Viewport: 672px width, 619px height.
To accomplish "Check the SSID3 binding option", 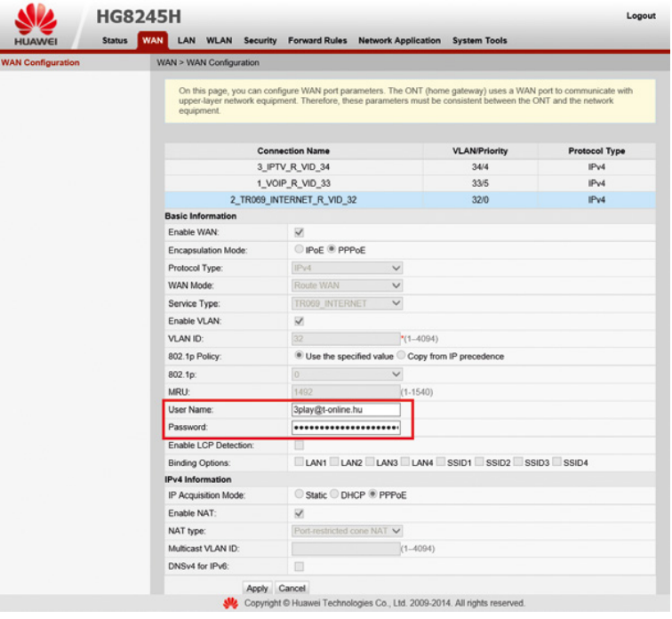I will tap(518, 462).
